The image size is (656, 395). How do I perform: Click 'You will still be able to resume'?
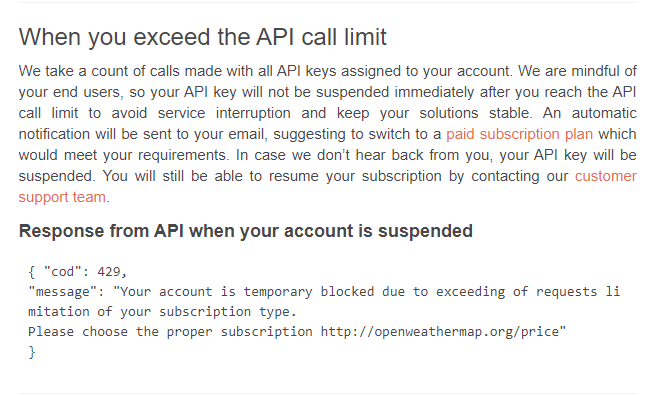[208, 176]
